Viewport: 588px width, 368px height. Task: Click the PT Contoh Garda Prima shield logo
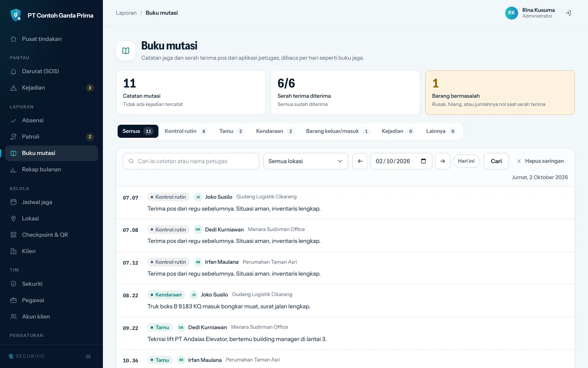pyautogui.click(x=16, y=15)
